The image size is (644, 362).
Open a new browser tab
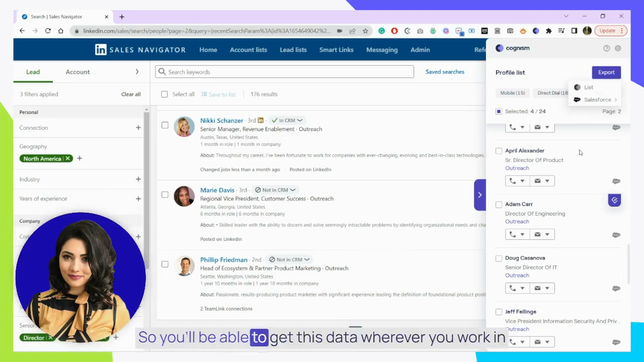(x=122, y=17)
